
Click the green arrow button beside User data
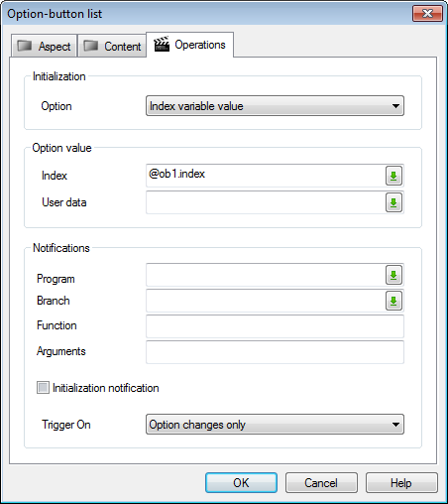(x=393, y=202)
